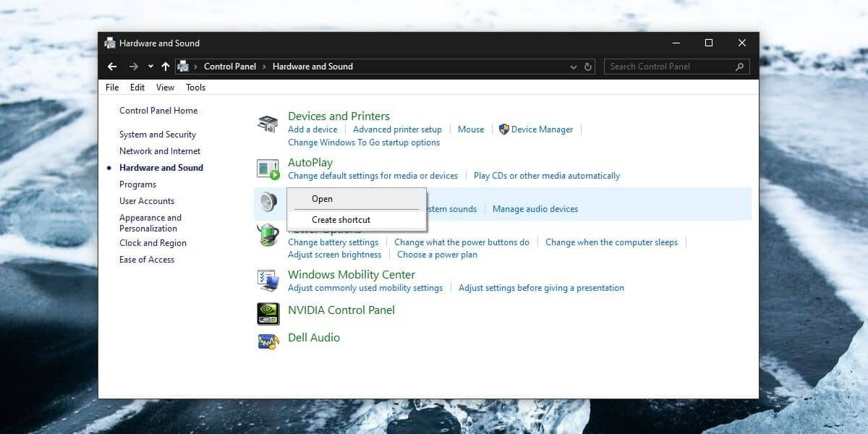Click the Power Options battery icon
Screen dimensions: 868x434
267,235
